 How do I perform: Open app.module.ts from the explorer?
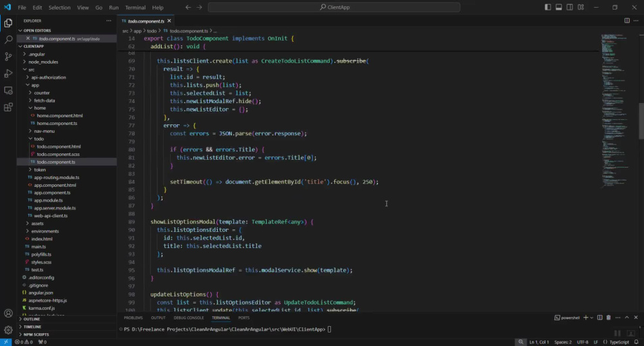click(x=48, y=200)
